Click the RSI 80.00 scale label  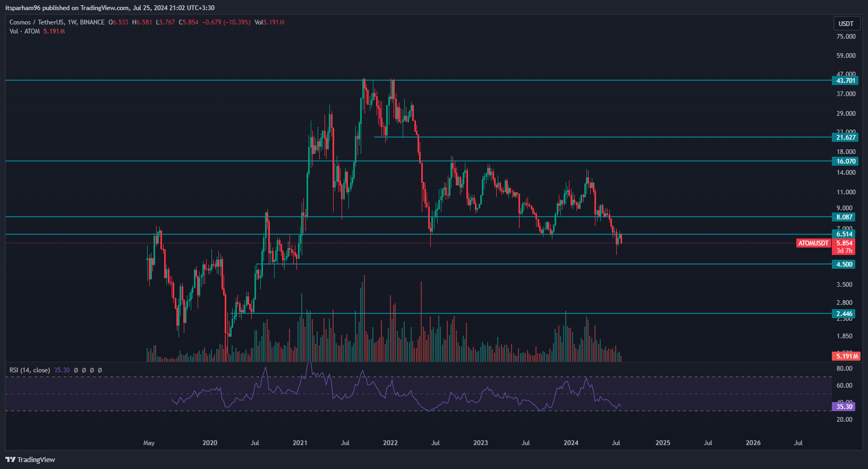(x=845, y=369)
